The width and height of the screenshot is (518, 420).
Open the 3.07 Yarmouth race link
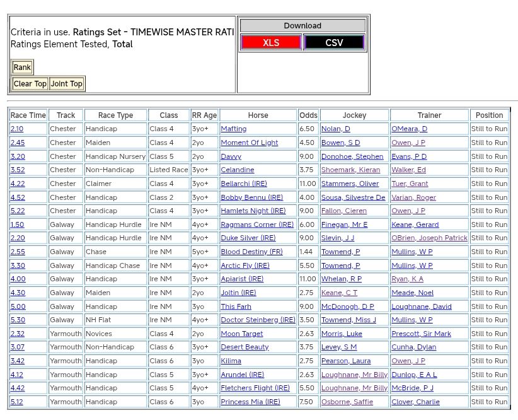tap(18, 347)
